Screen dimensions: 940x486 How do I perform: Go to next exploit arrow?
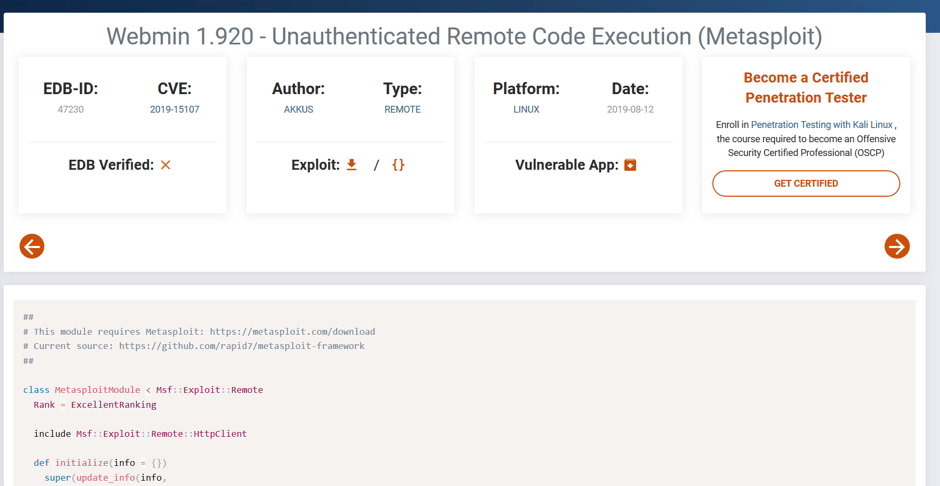pos(897,246)
